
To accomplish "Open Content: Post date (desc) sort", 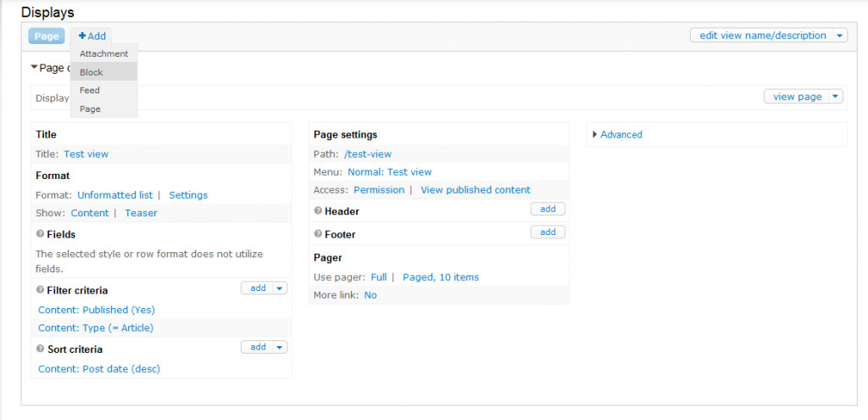I will click(99, 369).
